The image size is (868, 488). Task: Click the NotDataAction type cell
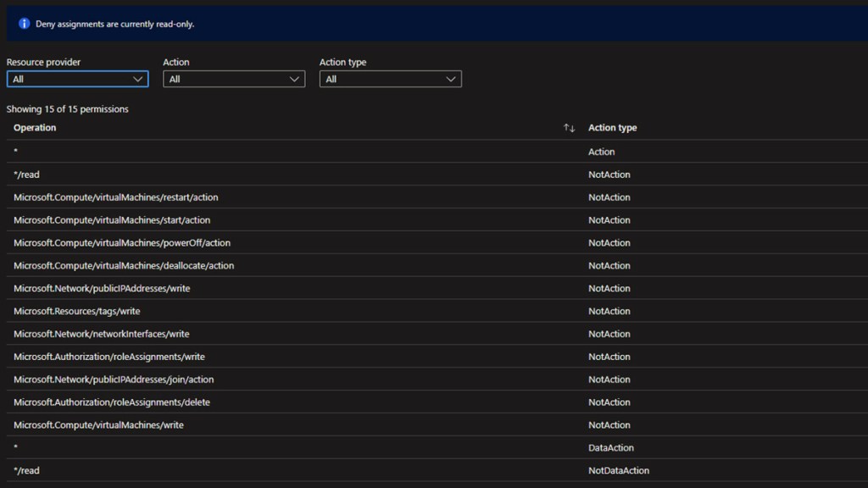pyautogui.click(x=618, y=470)
